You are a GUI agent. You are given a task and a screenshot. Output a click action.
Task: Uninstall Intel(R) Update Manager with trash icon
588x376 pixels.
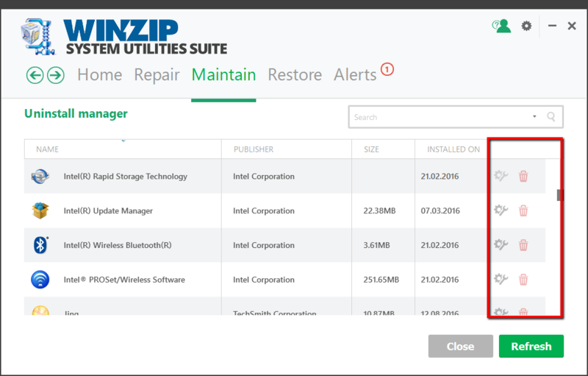tap(523, 210)
